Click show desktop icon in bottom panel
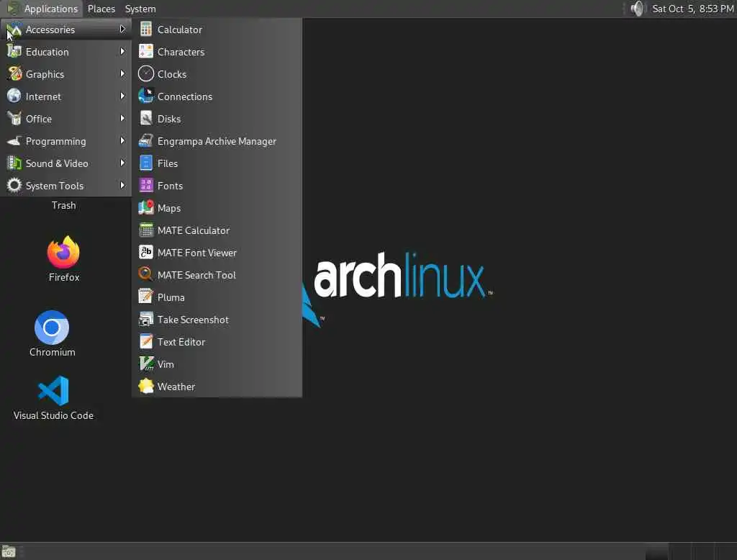737x560 pixels. coord(9,551)
